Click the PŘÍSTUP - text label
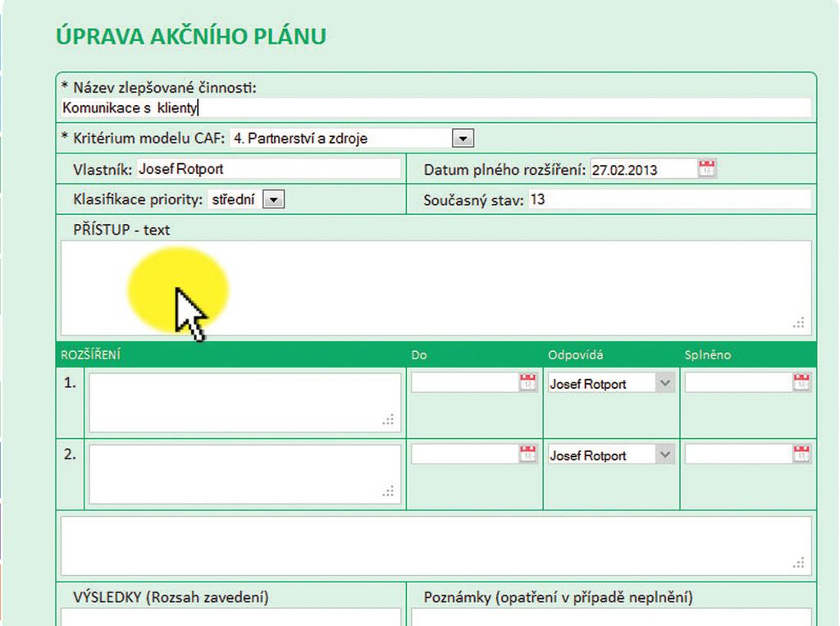Screen dimensions: 840x626 [x=121, y=230]
